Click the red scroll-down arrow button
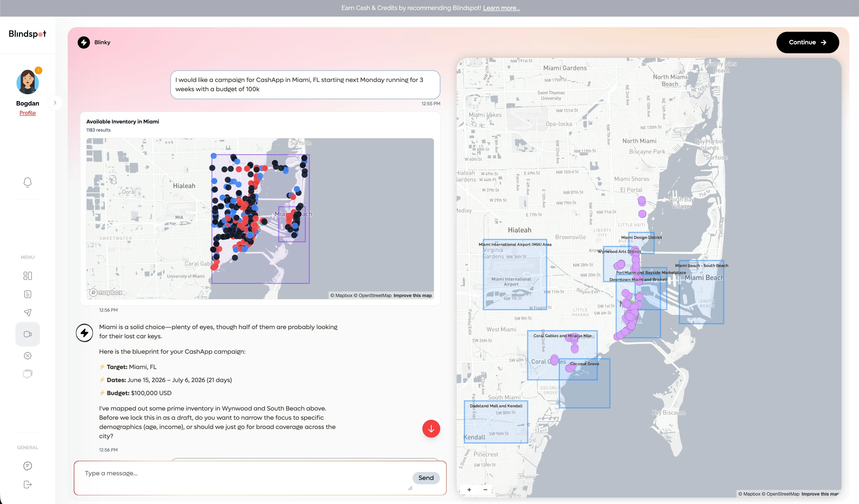 (x=431, y=428)
